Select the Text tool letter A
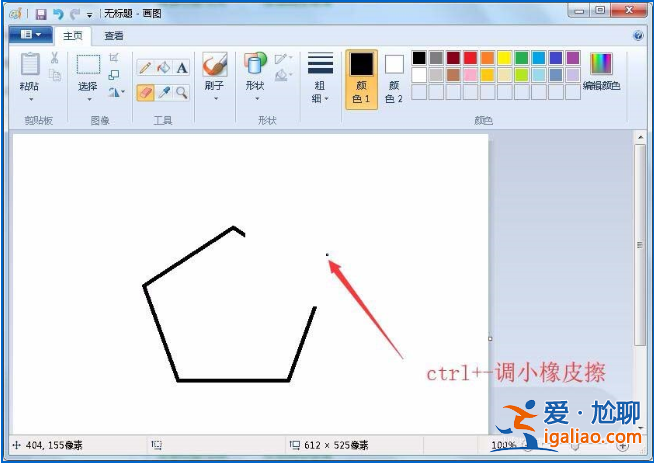654x464 pixels. (181, 68)
